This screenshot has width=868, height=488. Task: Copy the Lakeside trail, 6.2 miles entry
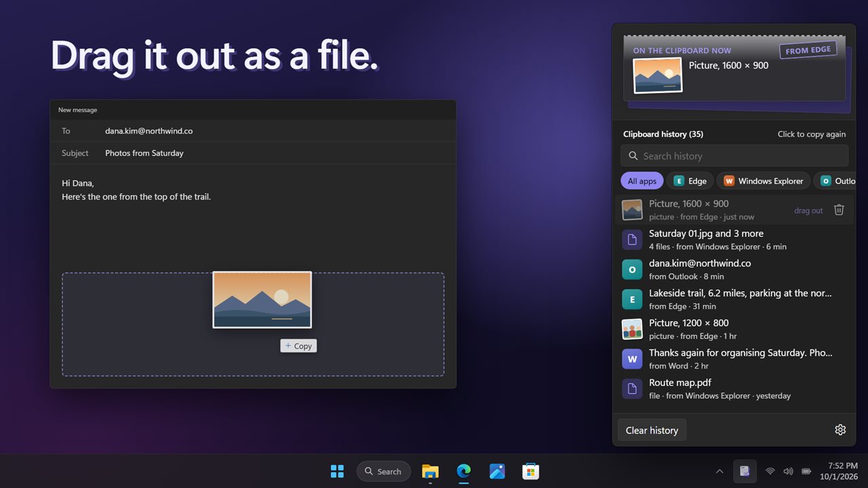(x=734, y=300)
